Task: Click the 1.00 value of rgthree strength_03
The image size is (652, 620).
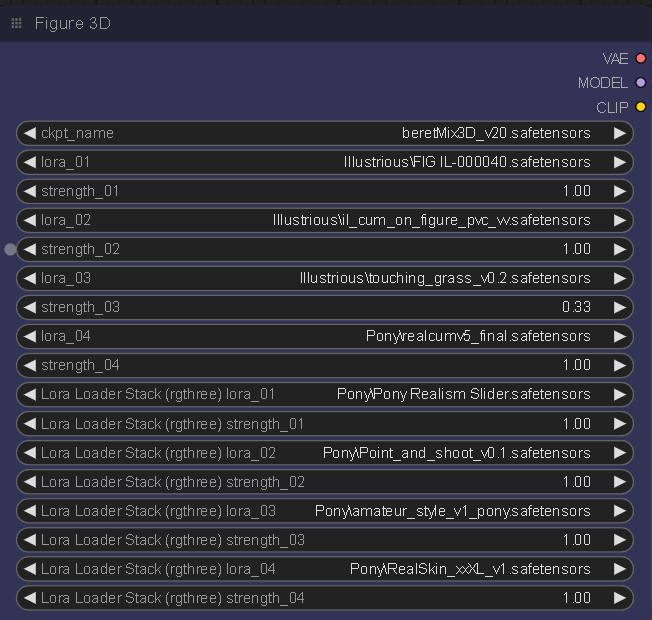Action: (577, 540)
